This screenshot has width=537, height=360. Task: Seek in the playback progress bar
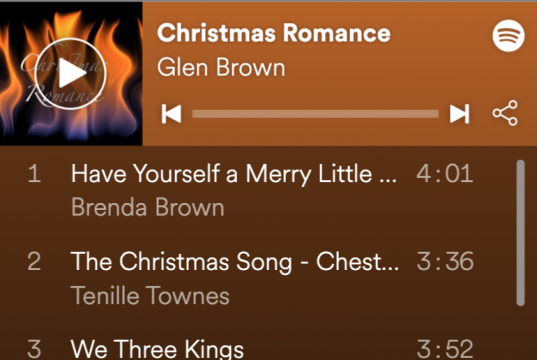click(315, 114)
